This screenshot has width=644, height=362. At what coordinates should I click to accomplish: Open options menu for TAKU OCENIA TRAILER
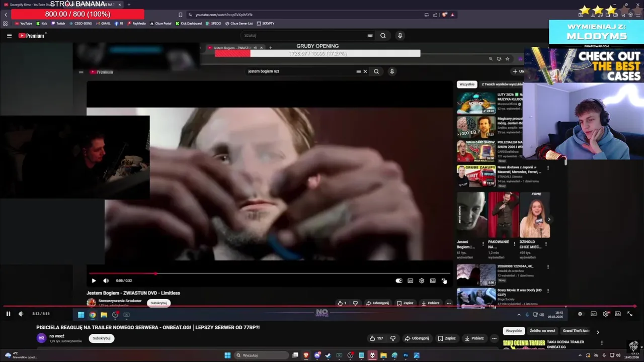coord(602,343)
